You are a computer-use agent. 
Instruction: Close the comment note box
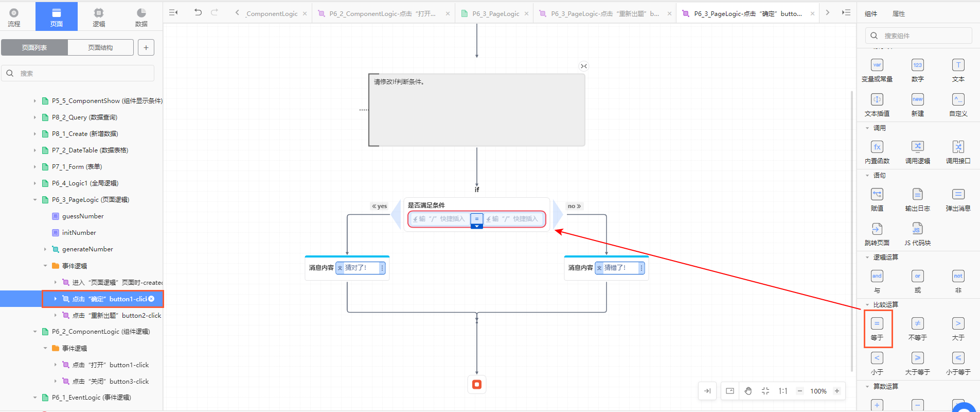(583, 66)
